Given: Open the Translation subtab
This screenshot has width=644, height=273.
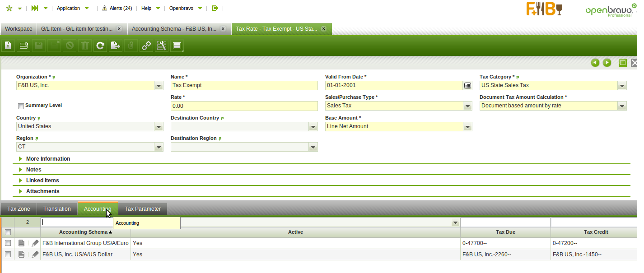Looking at the screenshot, I should click(57, 209).
